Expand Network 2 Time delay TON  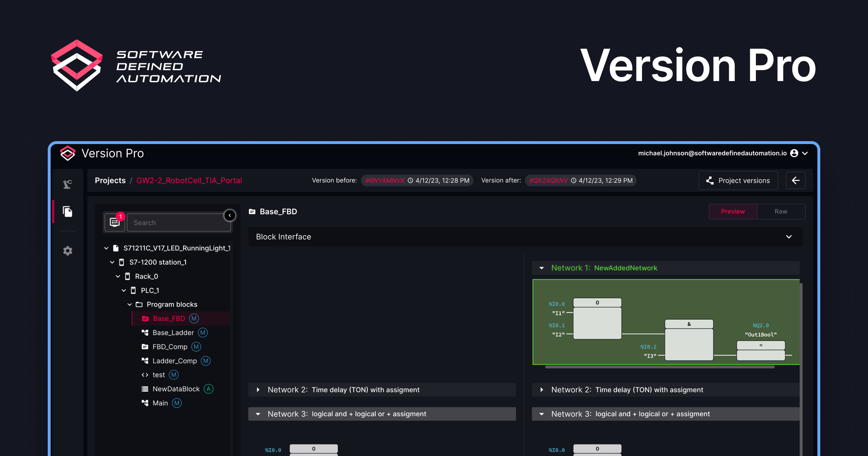[258, 389]
